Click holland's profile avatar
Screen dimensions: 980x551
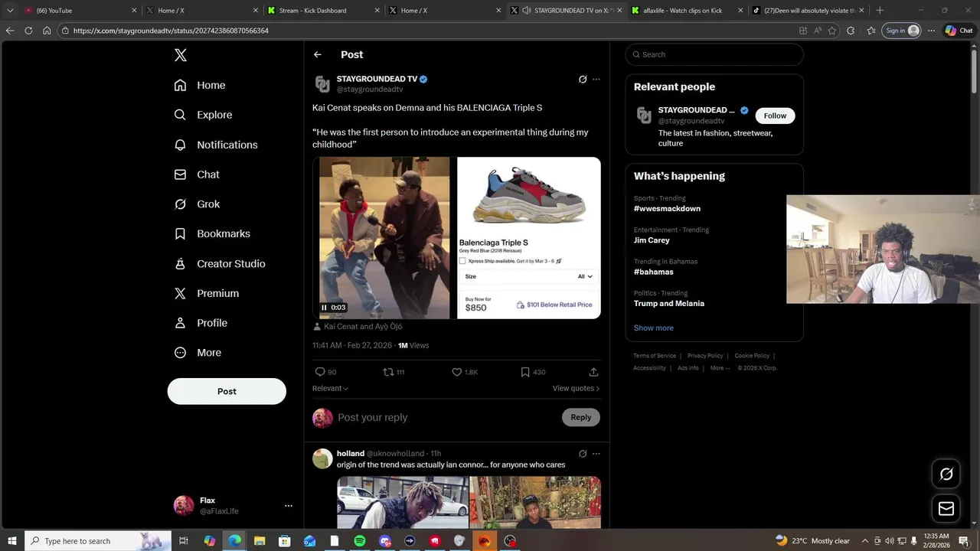coord(322,458)
